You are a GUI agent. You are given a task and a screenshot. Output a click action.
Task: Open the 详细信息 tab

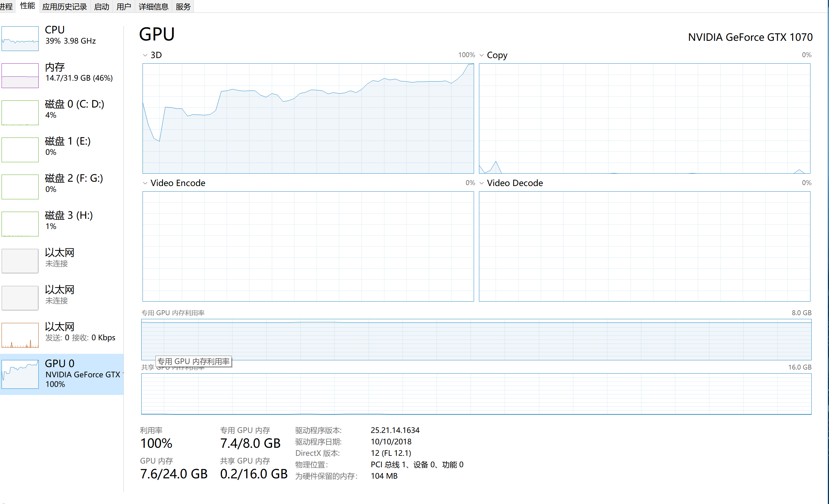(x=153, y=7)
